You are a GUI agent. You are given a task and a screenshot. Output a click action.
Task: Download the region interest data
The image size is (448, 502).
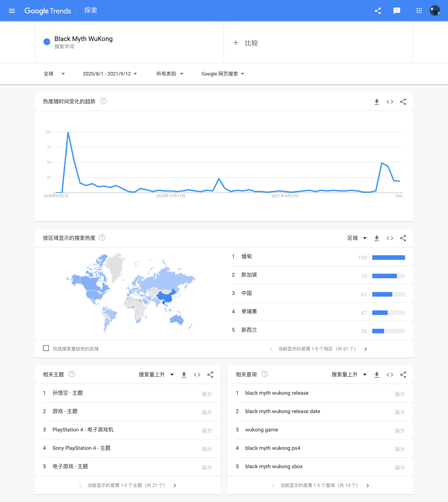point(377,238)
